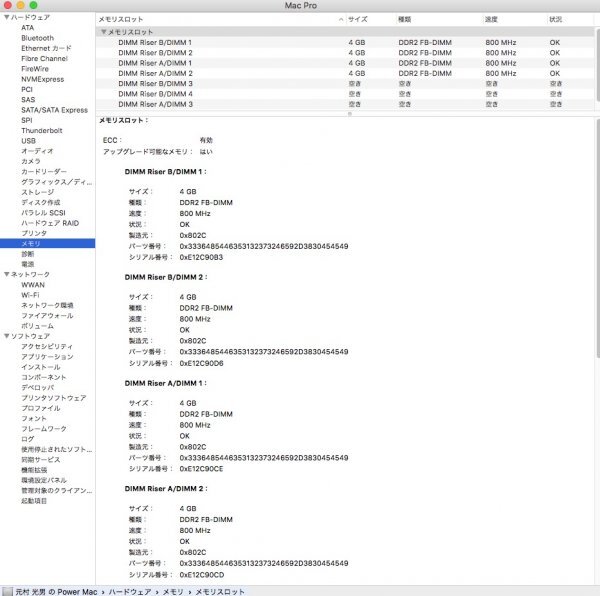Open カメラ sidebar item
The image size is (600, 596).
pyautogui.click(x=31, y=161)
